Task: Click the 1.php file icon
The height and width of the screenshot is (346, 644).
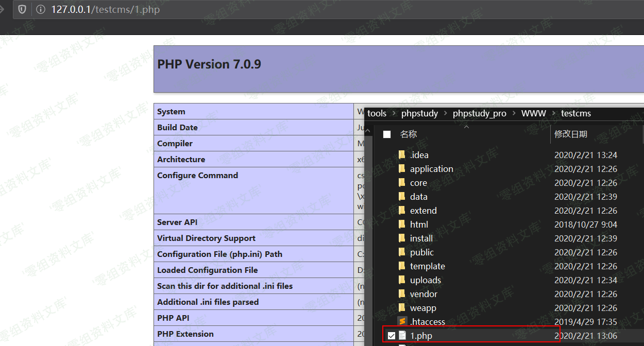Action: point(402,336)
